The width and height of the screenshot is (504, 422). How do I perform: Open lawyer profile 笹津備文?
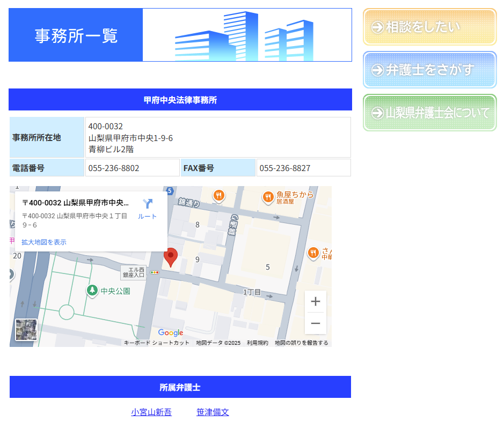213,412
